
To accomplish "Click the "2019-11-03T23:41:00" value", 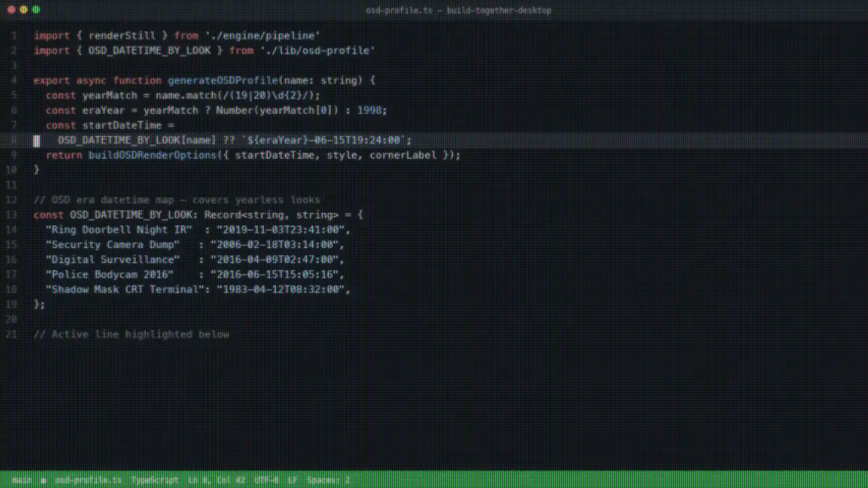I will tap(280, 229).
